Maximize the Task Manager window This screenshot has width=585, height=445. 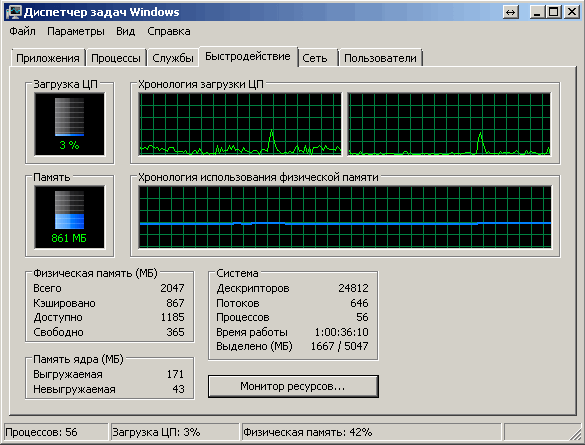pyautogui.click(x=554, y=12)
